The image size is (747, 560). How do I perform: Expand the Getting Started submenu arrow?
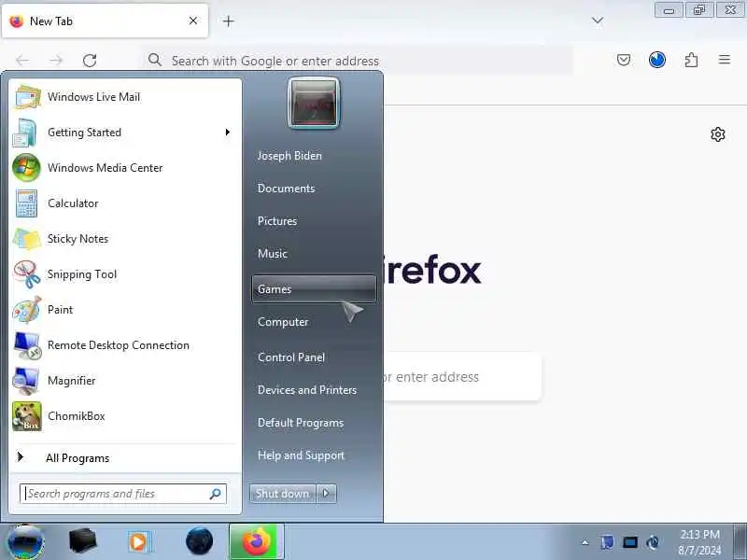click(x=228, y=133)
